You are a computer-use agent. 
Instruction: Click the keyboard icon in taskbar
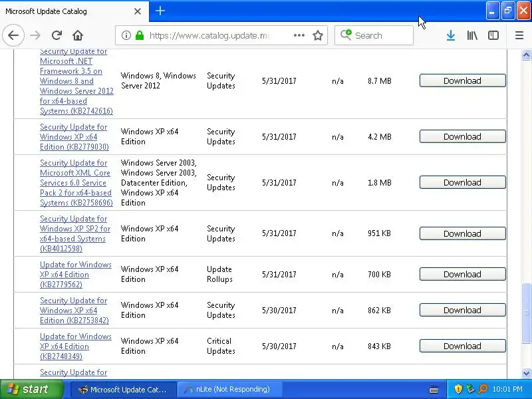pyautogui.click(x=434, y=390)
